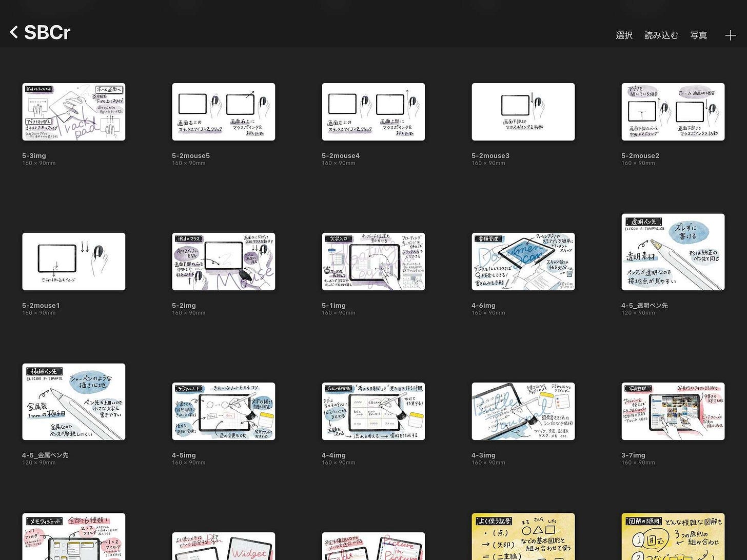This screenshot has height=560, width=747.
Task: Tap the 5-2mouse3 file name
Action: (490, 155)
